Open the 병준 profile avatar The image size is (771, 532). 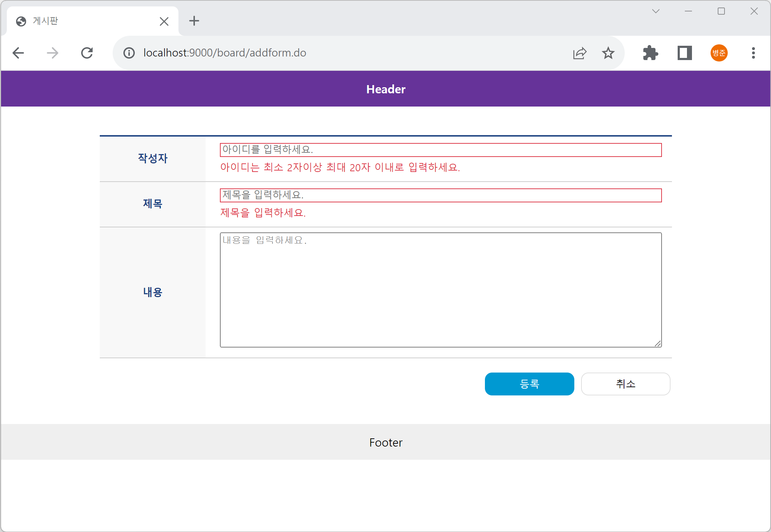(719, 53)
